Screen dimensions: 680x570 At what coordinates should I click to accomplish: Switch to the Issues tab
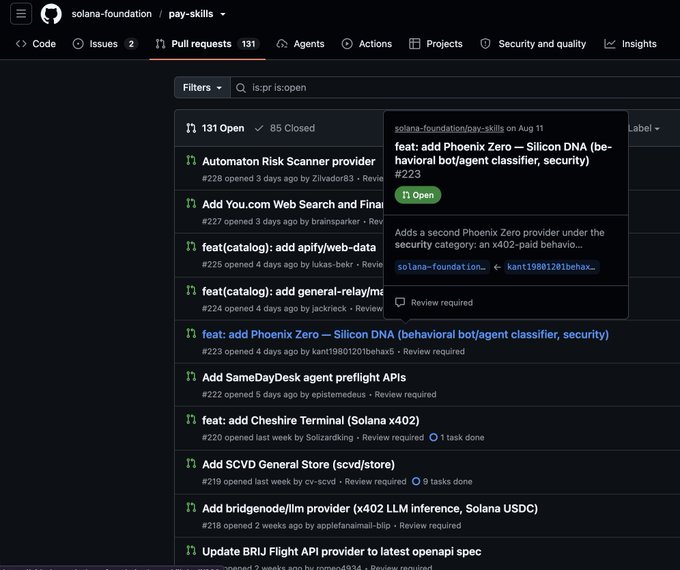[105, 44]
